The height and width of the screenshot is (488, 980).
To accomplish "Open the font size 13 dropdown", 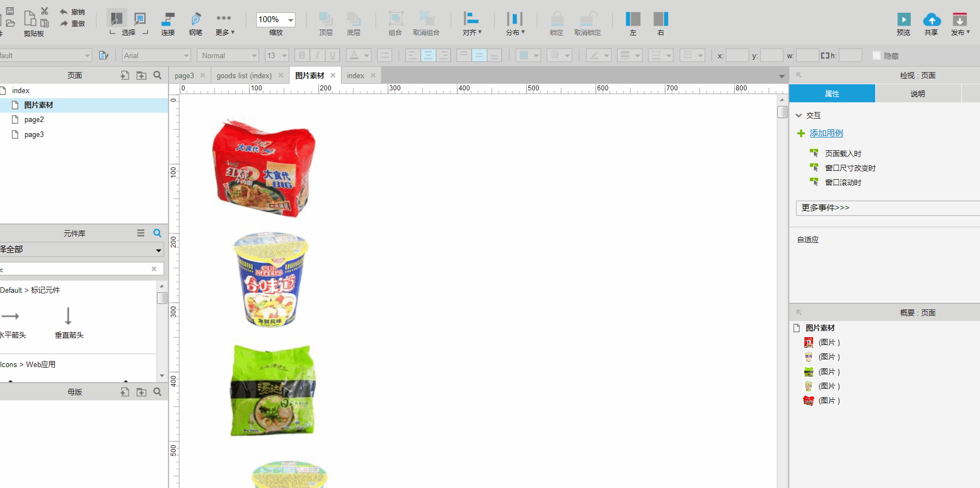I will [x=284, y=55].
